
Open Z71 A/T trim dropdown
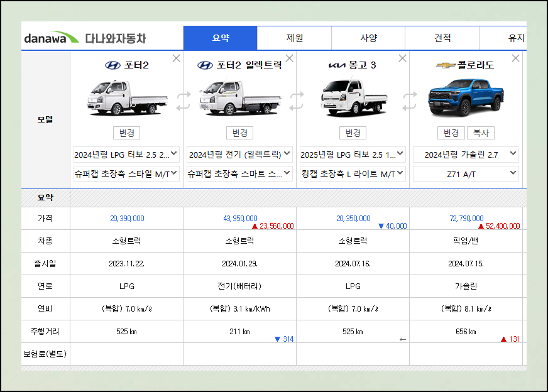coord(466,173)
